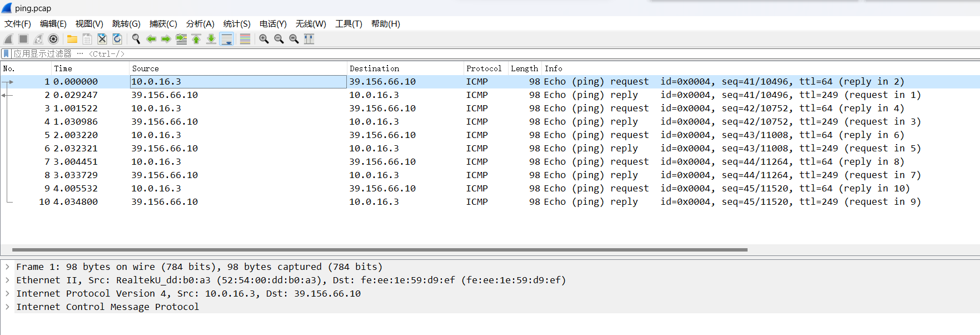Open the 帮助(H) menu
Screen dimensions: 980x335
tap(386, 23)
